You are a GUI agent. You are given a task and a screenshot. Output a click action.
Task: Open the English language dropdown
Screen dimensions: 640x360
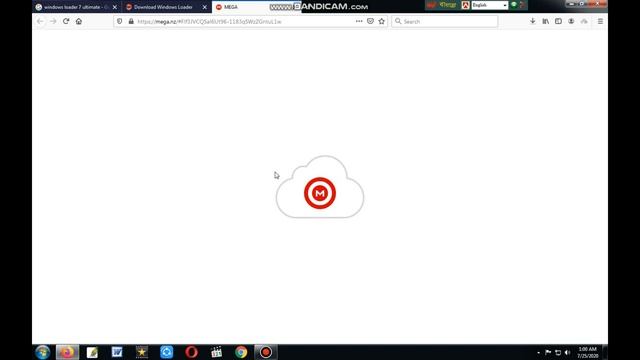[489, 5]
